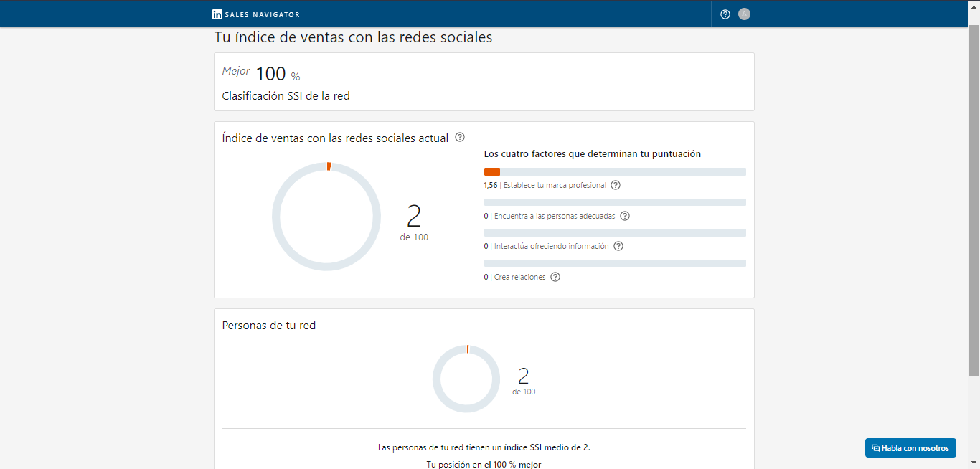
Task: Click Tu posición en el 100 % mejor
Action: click(x=484, y=464)
